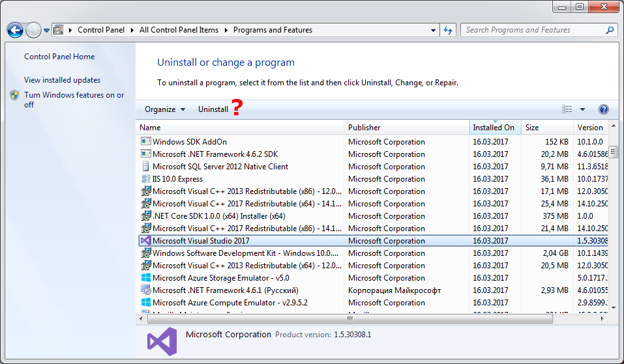This screenshot has height=364, width=624.
Task: Click the Refresh button next to address bar
Action: click(448, 30)
